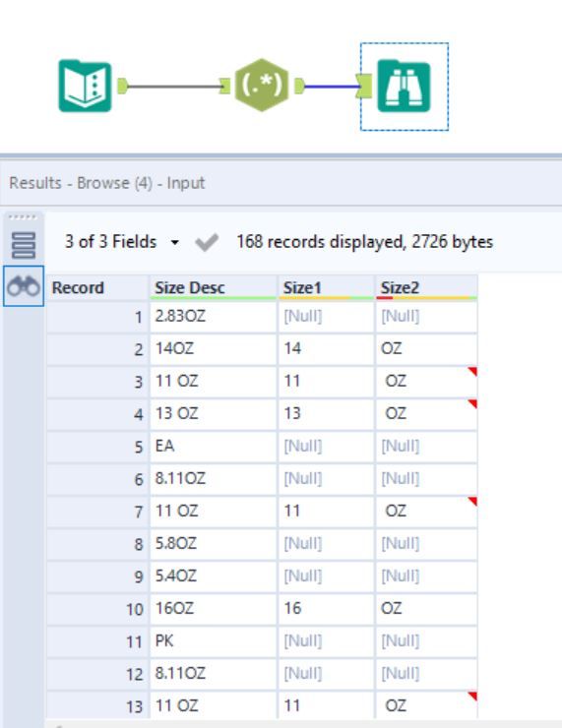The image size is (562, 728).
Task: Click the red warning flag in row 3
Action: 472,372
